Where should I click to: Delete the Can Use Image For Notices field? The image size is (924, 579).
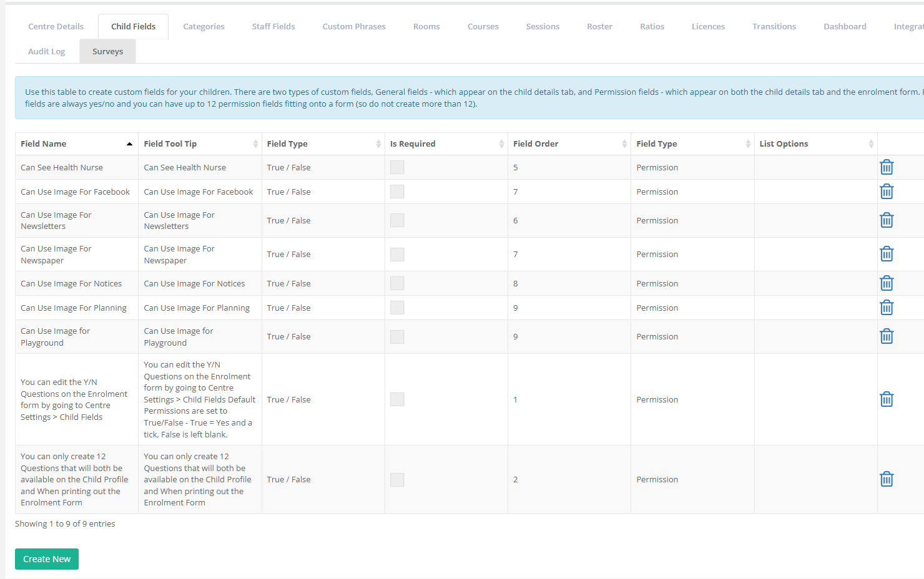pyautogui.click(x=887, y=283)
